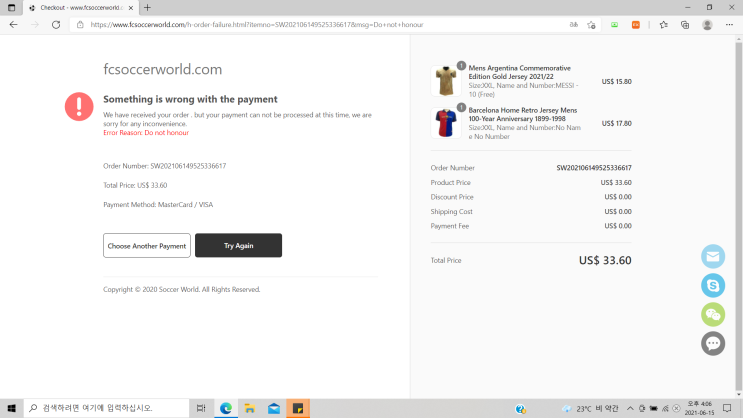743x418 pixels.
Task: Open a new tab with the plus button
Action: click(147, 8)
